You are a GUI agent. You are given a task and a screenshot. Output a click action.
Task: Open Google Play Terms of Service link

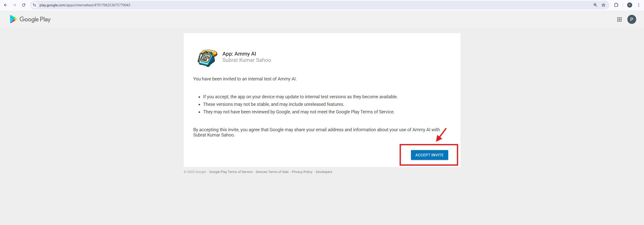tap(231, 172)
